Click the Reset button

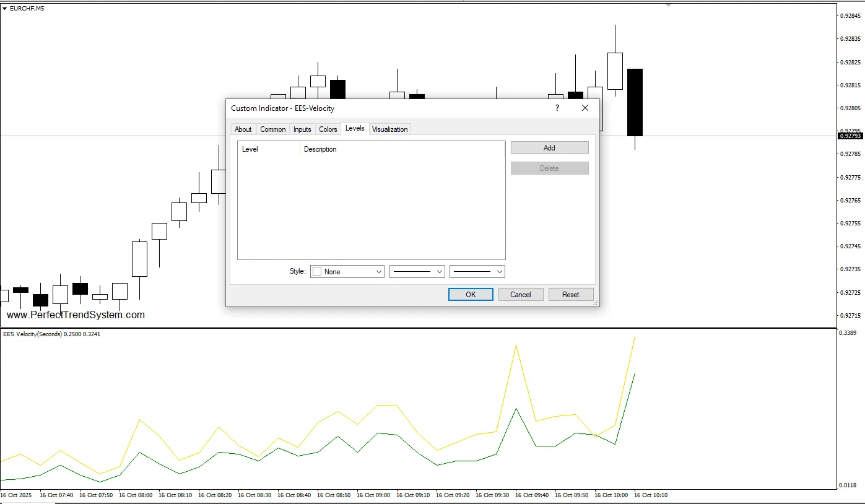coord(570,295)
